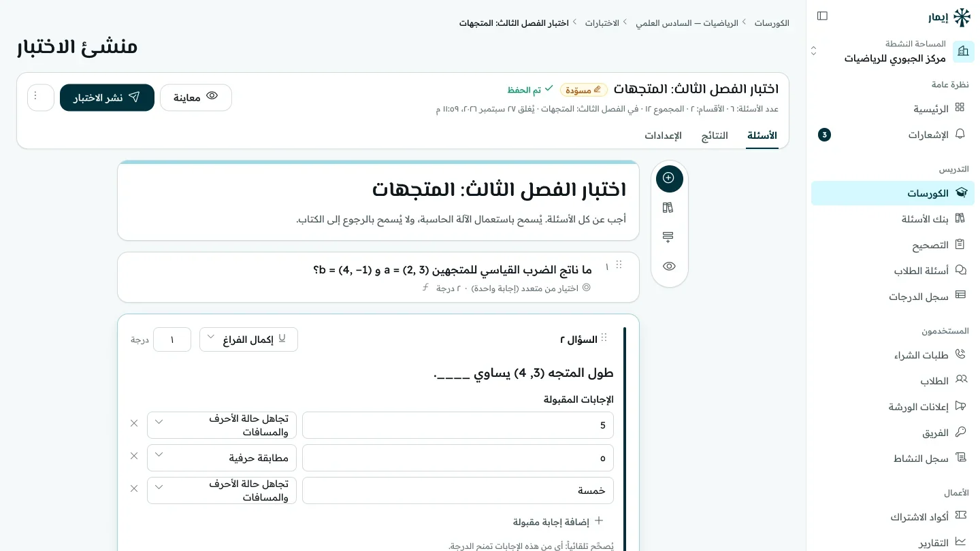Open the إكمال الفراغ question type dropdown
Image resolution: width=980 pixels, height=551 pixels.
coord(248,339)
